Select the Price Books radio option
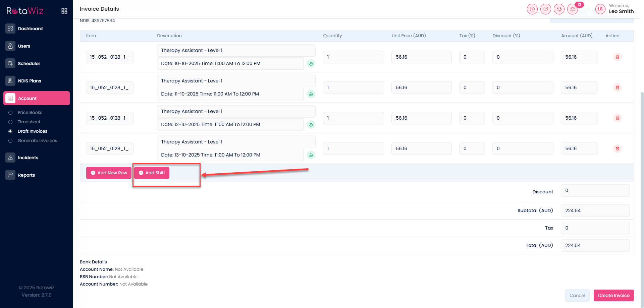 10,113
